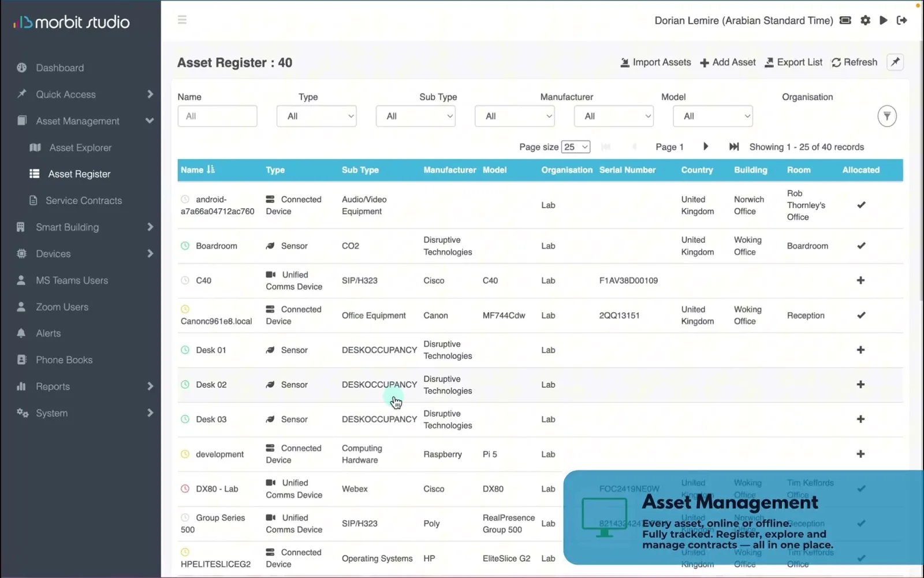Go to next page arrow

[706, 147]
